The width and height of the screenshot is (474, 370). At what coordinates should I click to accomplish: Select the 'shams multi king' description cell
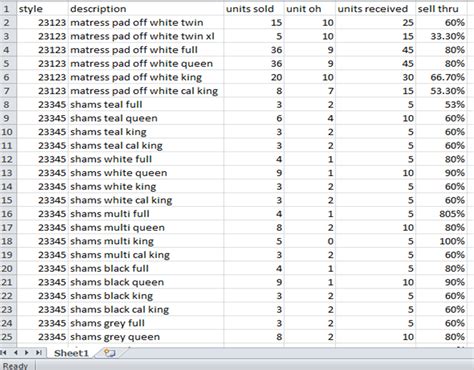click(146, 241)
